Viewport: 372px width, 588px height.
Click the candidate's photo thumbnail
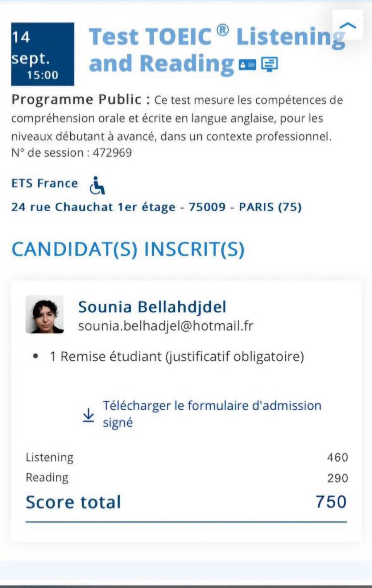click(45, 314)
